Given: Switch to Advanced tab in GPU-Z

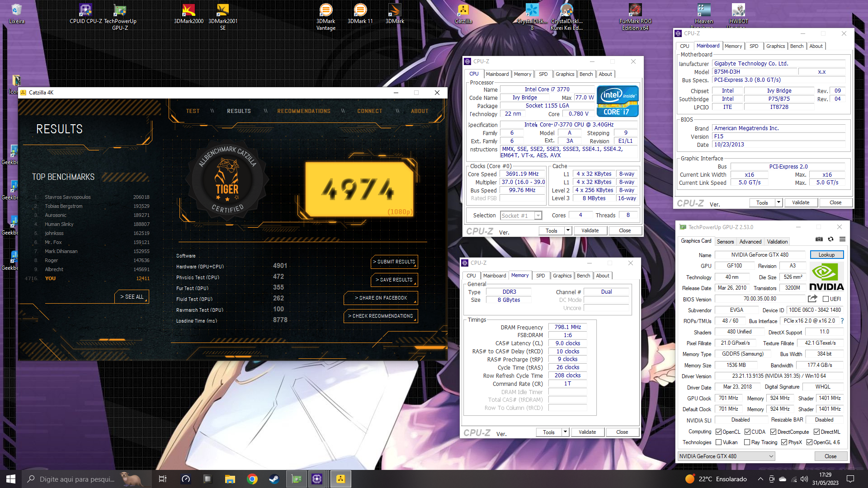Looking at the screenshot, I should tap(750, 242).
